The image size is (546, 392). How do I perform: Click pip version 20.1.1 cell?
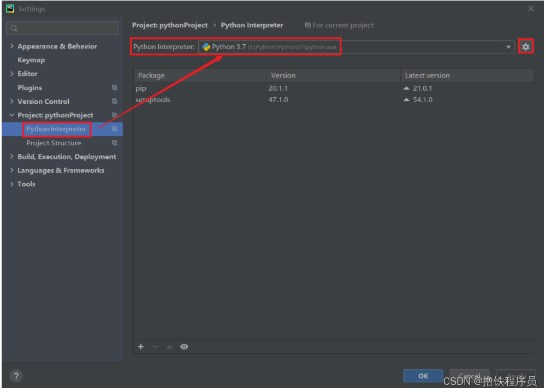[278, 88]
